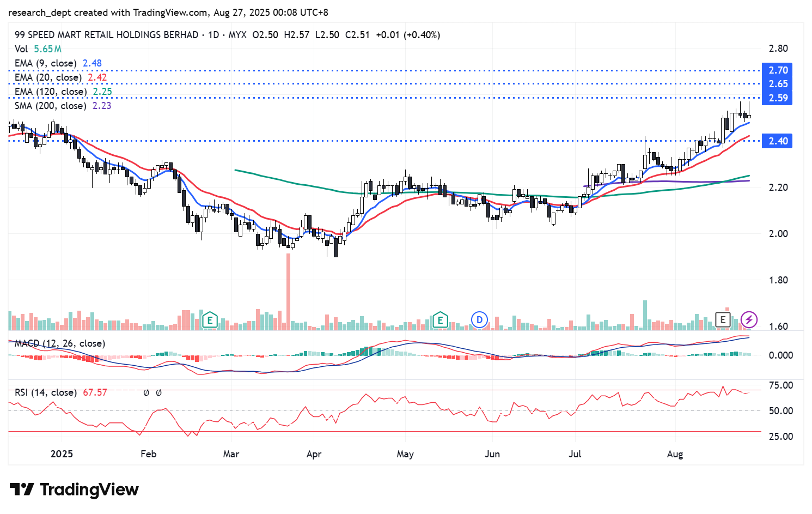This screenshot has height=514, width=812.
Task: Click the MACD 0.000 axis label
Action: point(780,355)
